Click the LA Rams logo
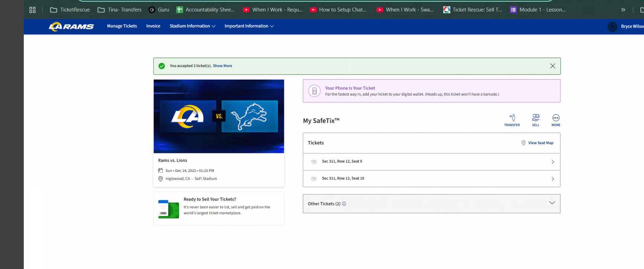Screen dimensions: 644x269 click(71, 26)
